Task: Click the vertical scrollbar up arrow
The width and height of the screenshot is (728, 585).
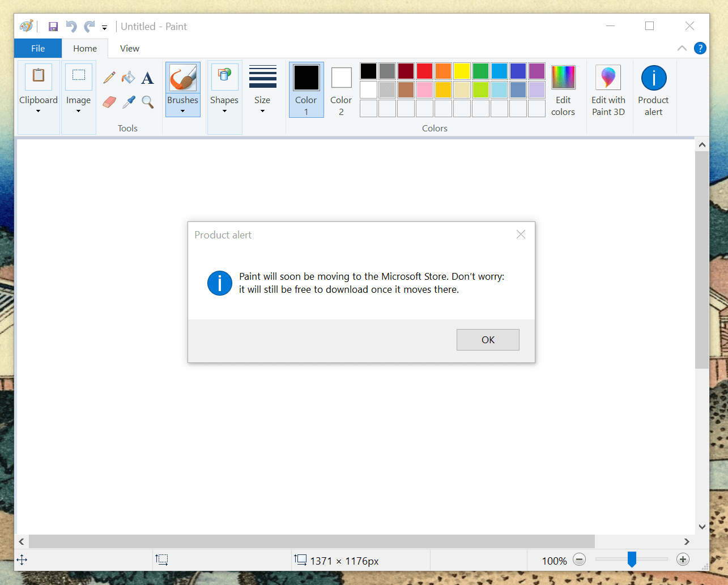Action: [x=702, y=145]
